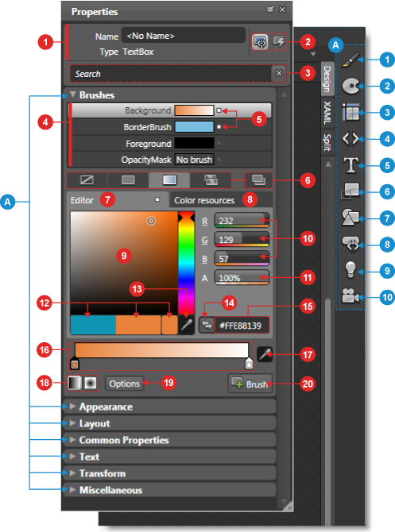Image resolution: width=395 pixels, height=532 pixels.
Task: Select the Text 'T' icon in sidebar
Action: pyautogui.click(x=350, y=165)
